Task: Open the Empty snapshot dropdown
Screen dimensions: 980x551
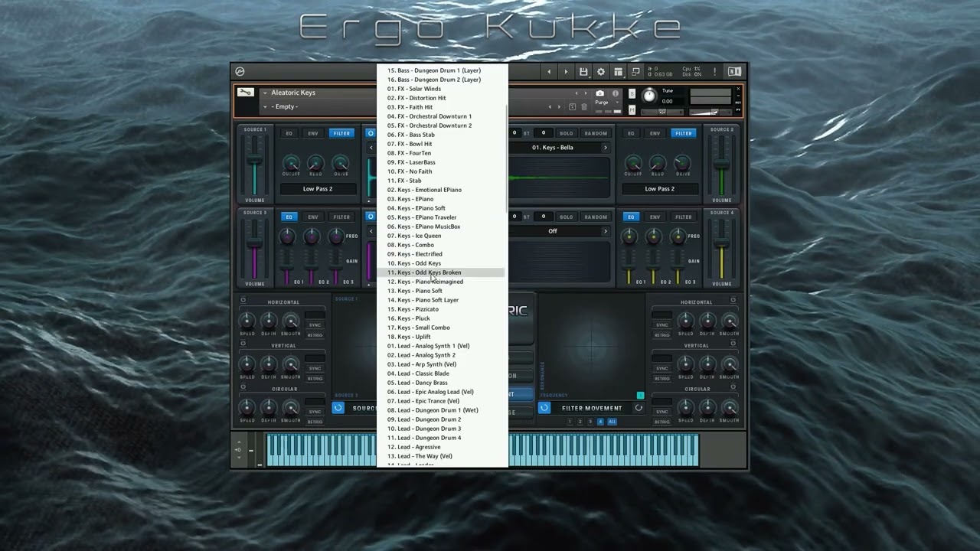Action: (x=265, y=106)
